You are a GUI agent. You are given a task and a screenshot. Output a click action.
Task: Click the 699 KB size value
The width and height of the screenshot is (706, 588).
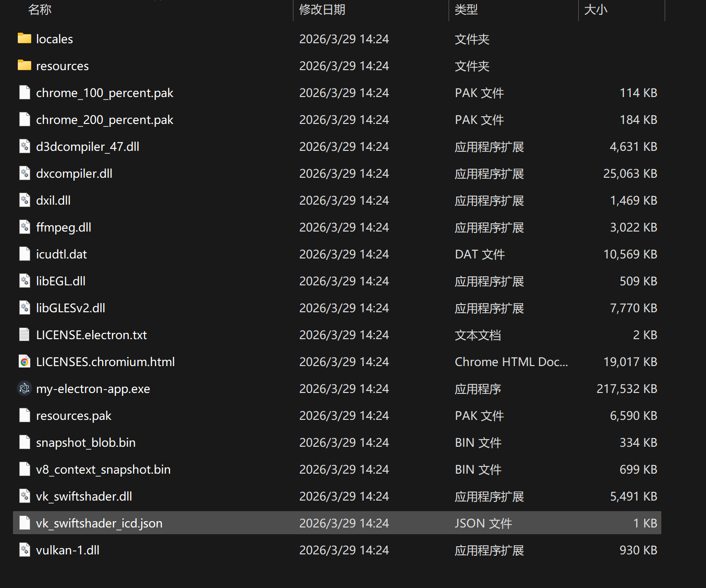pyautogui.click(x=638, y=469)
